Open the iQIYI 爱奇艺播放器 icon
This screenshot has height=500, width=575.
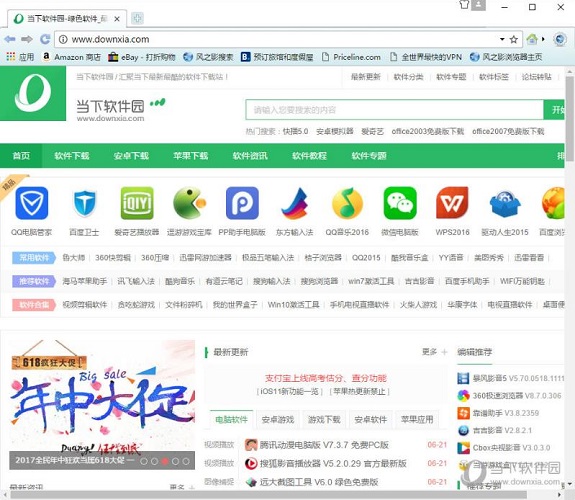pyautogui.click(x=137, y=203)
